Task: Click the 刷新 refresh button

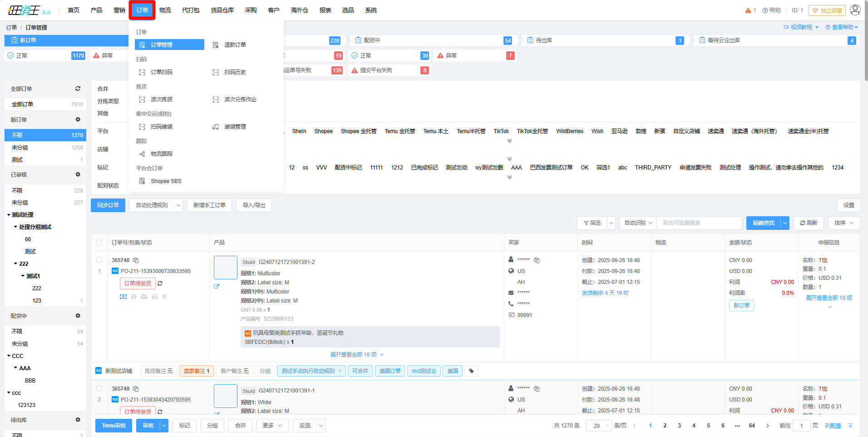Action: click(809, 223)
